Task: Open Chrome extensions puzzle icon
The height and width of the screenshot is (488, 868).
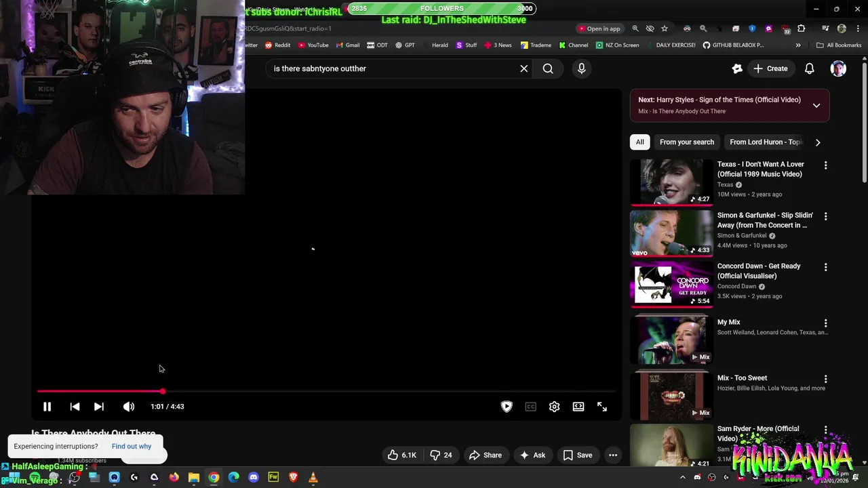Action: point(801,28)
